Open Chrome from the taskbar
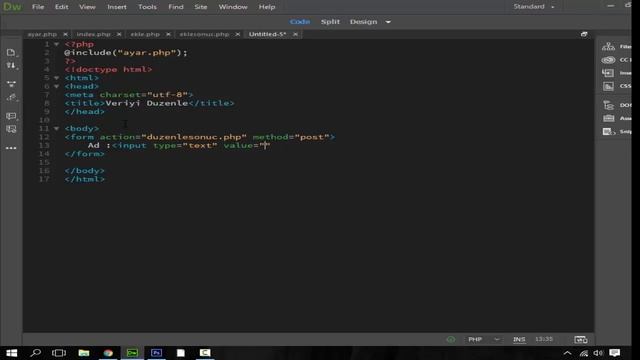The image size is (640, 360). pos(108,353)
